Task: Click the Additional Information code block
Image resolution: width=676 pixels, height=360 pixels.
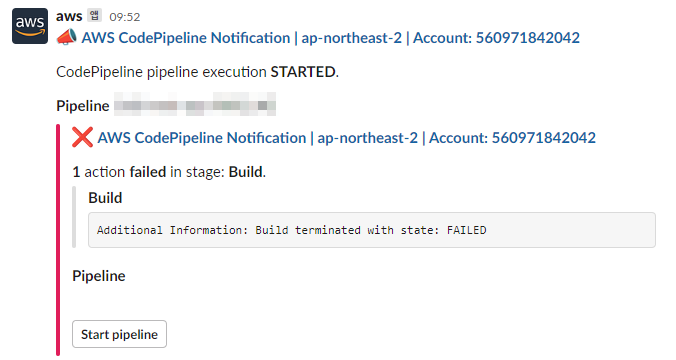Action: tap(372, 230)
